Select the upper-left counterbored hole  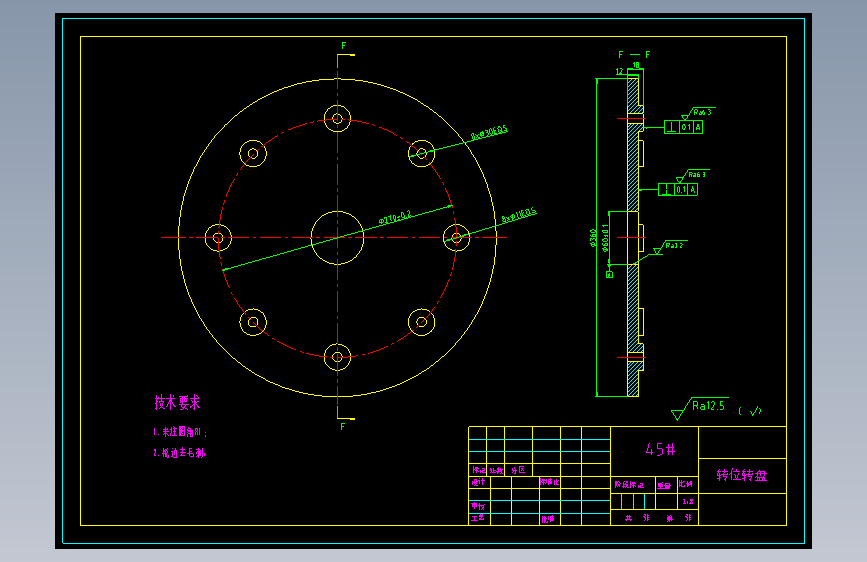point(253,153)
